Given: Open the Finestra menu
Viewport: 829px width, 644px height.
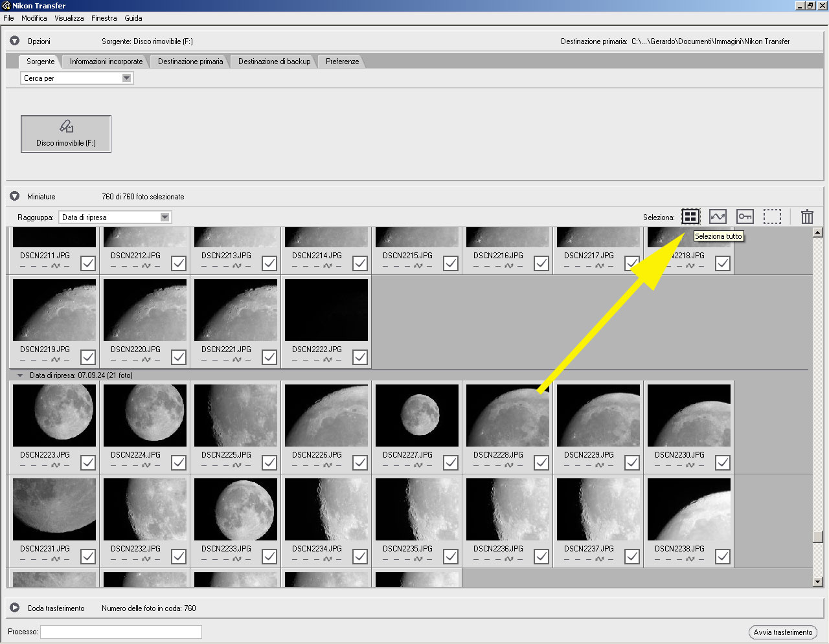Looking at the screenshot, I should click(x=104, y=18).
